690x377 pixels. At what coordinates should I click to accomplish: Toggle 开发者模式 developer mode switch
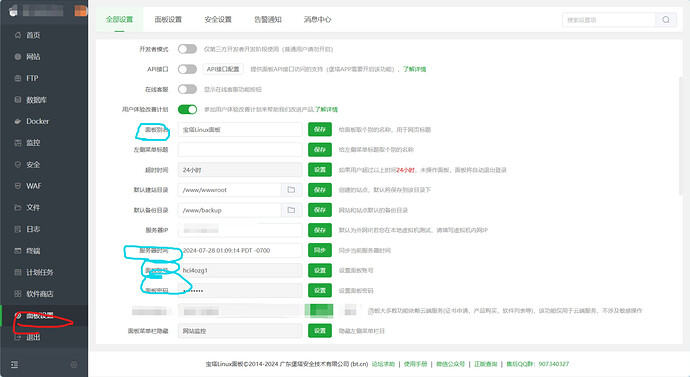pos(187,49)
